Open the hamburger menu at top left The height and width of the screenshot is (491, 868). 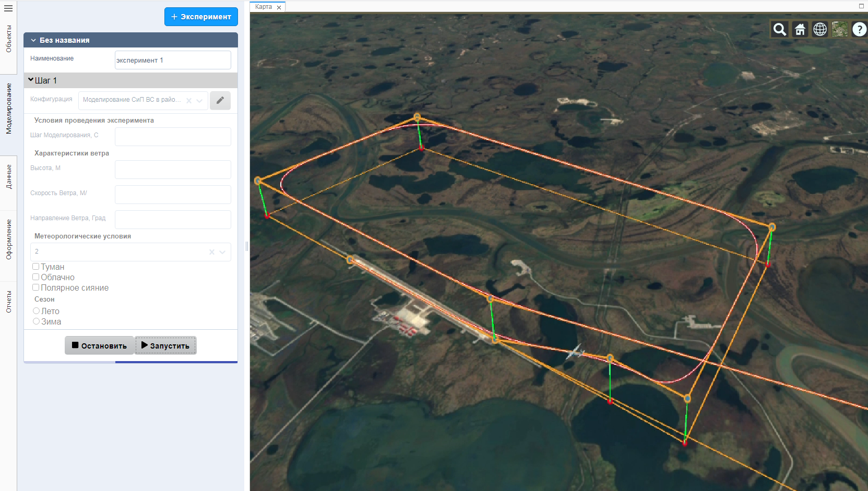coord(8,8)
